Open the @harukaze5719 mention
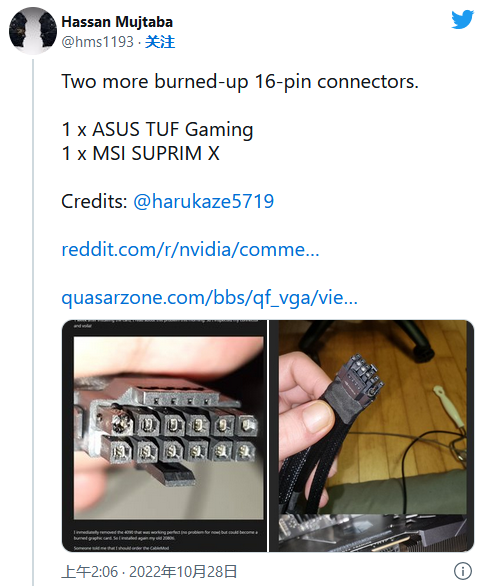 coord(204,201)
